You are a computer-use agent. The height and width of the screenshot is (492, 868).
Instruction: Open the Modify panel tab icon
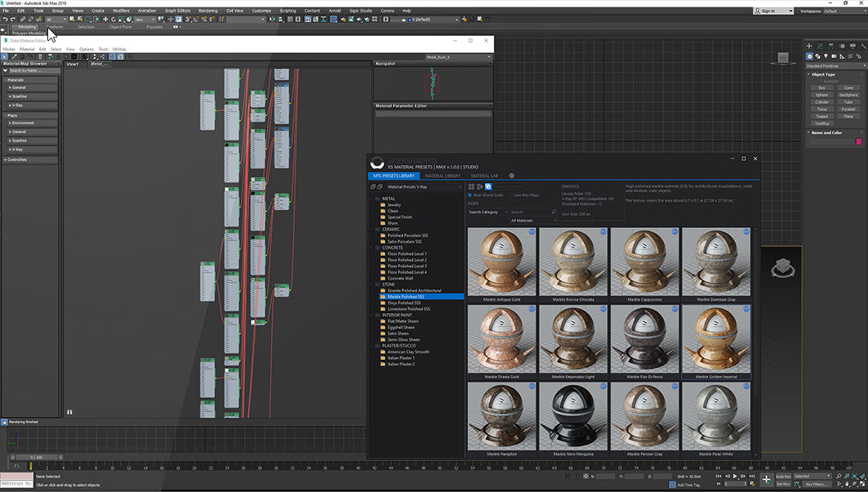(818, 45)
